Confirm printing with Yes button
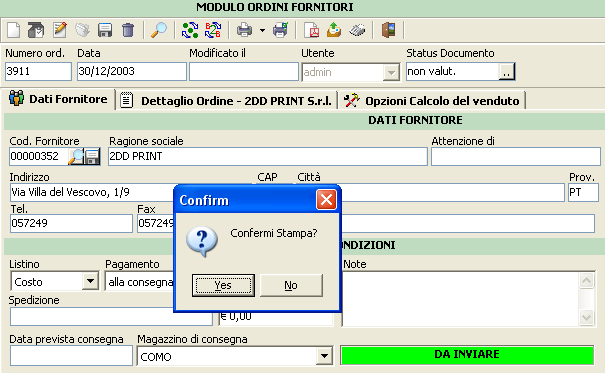This screenshot has width=605, height=373. (x=223, y=285)
